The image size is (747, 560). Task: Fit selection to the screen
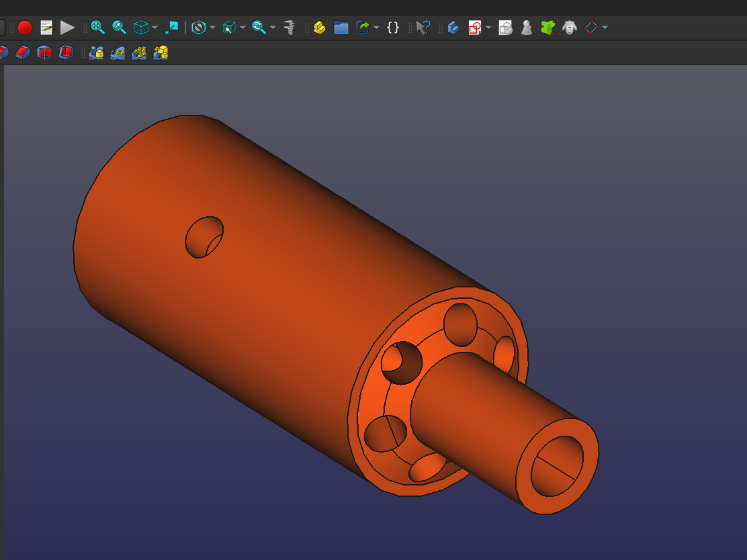point(119,28)
